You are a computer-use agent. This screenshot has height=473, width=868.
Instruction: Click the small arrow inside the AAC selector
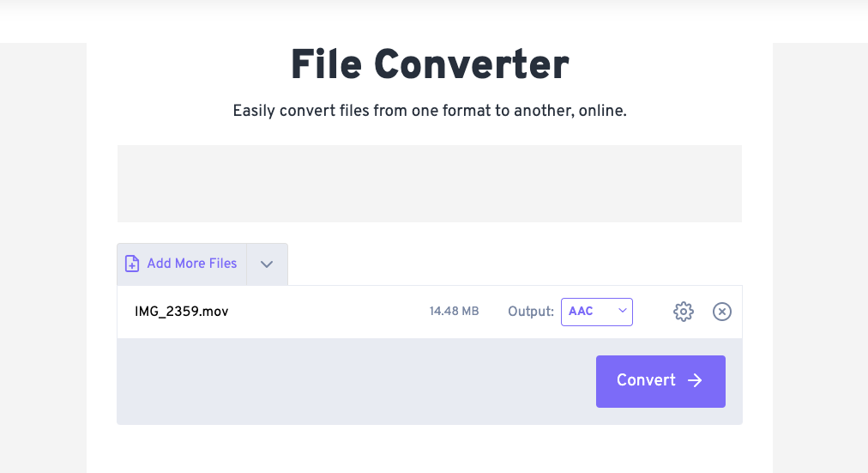(x=623, y=312)
